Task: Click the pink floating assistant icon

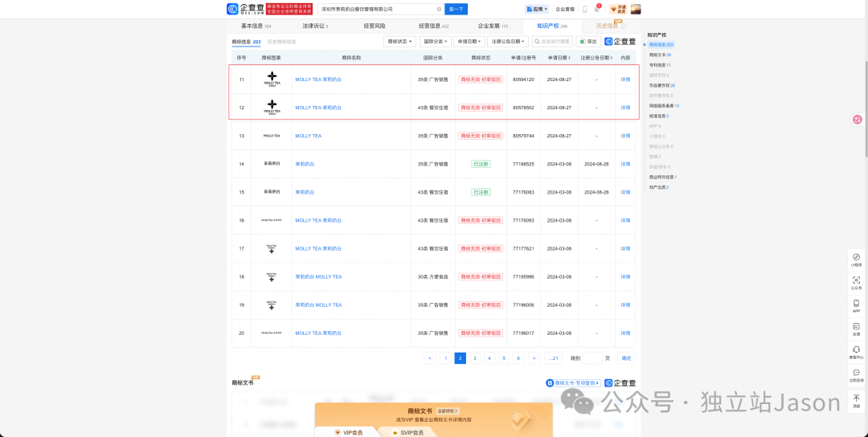Action: tap(858, 120)
